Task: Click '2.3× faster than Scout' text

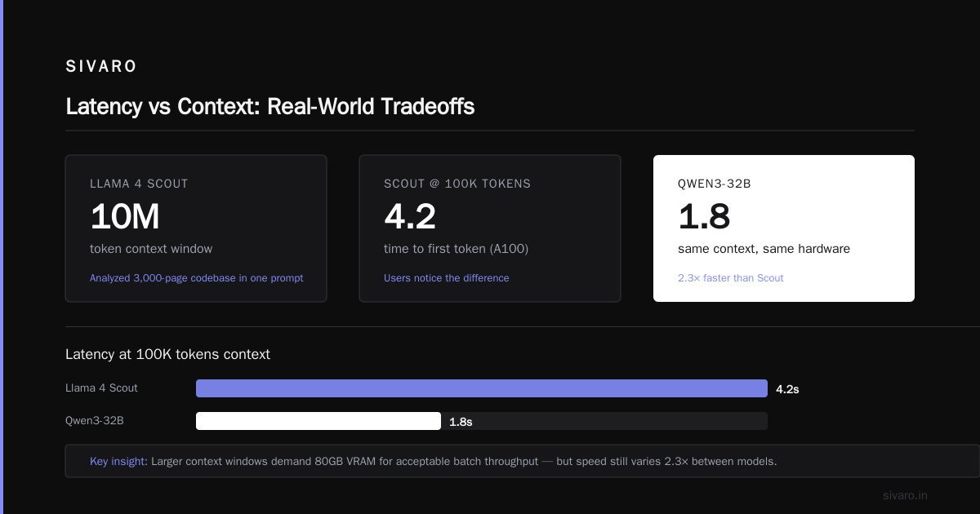Action: point(730,278)
